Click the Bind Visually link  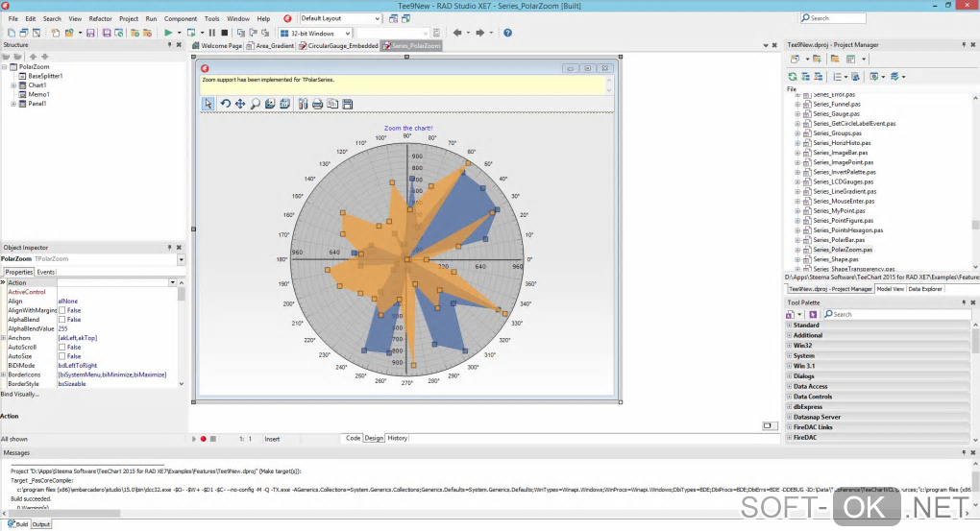pyautogui.click(x=20, y=394)
